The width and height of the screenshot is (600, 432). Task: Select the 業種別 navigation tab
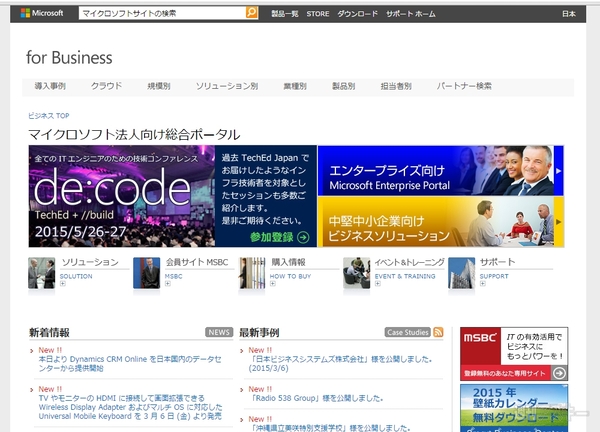[x=295, y=86]
